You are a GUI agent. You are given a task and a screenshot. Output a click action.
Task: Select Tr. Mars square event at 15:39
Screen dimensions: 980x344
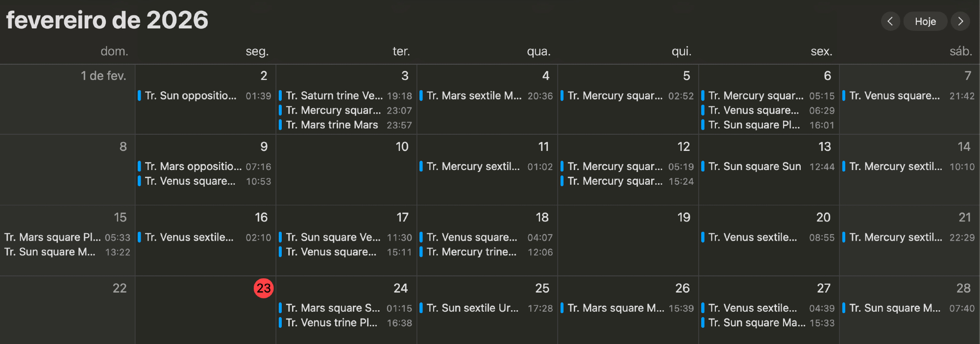616,308
